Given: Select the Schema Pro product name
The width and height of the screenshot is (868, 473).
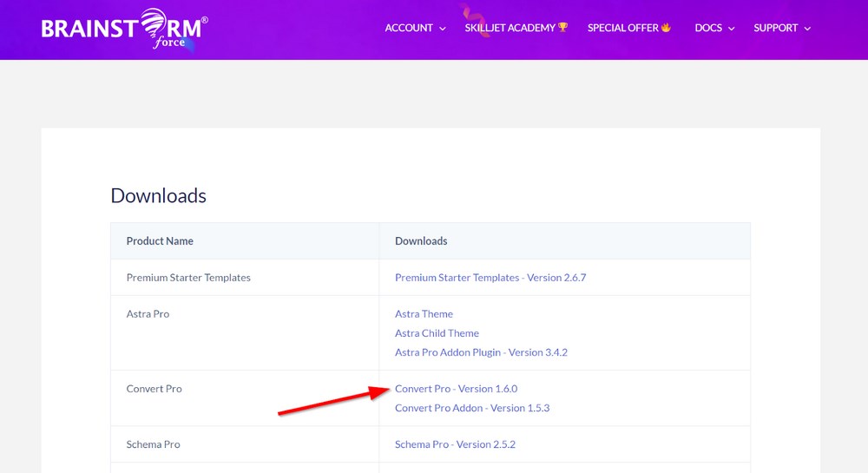Looking at the screenshot, I should [154, 444].
